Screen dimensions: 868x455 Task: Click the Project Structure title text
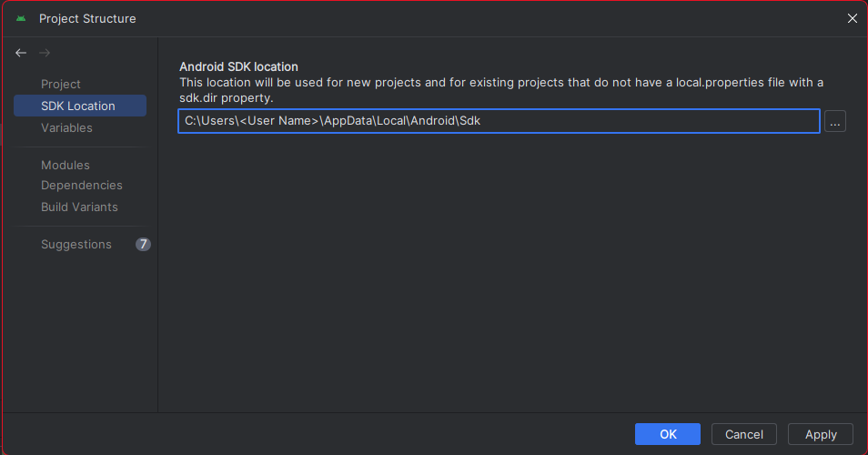pyautogui.click(x=87, y=19)
